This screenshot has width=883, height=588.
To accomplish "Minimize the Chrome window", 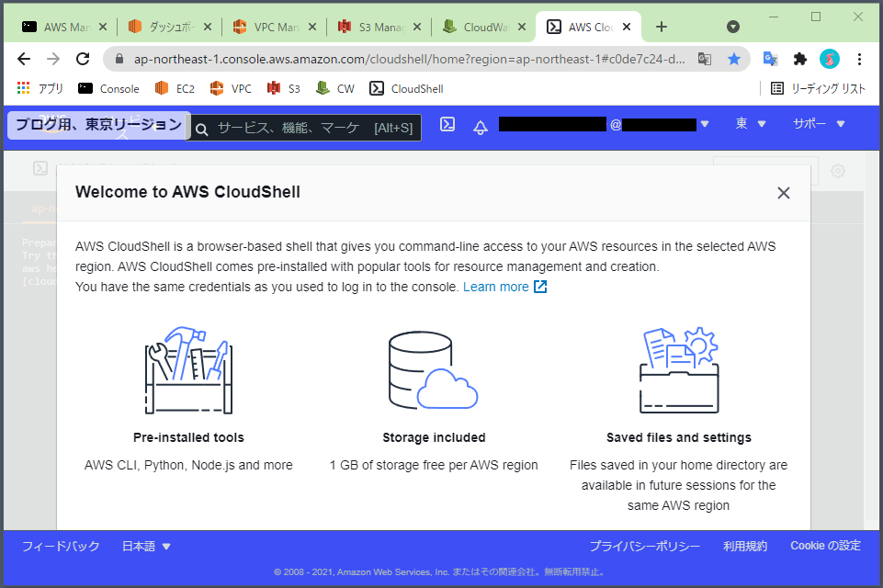I will click(774, 17).
